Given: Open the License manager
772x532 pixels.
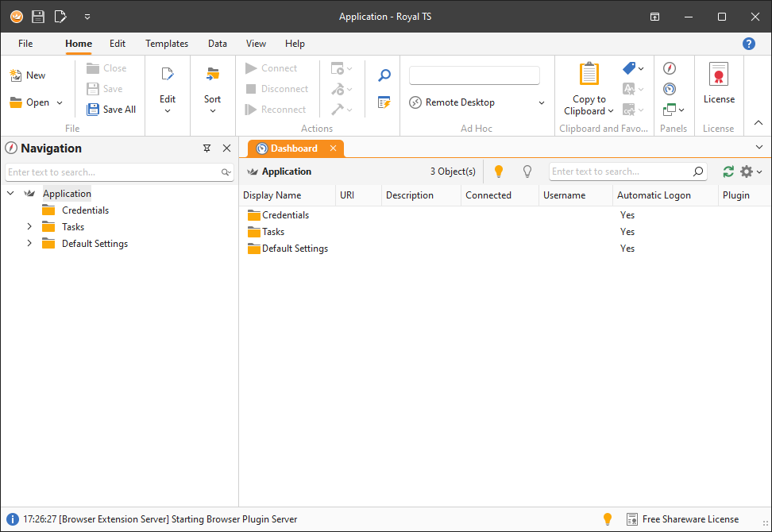Looking at the screenshot, I should click(719, 87).
